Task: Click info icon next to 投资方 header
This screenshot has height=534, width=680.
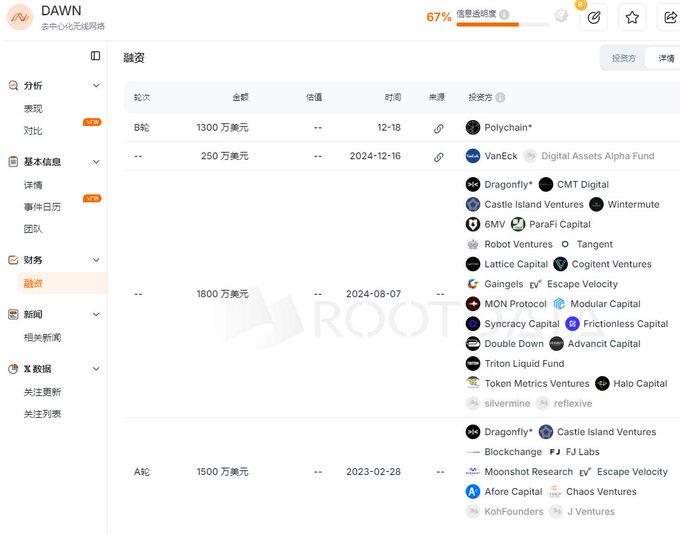Action: click(500, 98)
